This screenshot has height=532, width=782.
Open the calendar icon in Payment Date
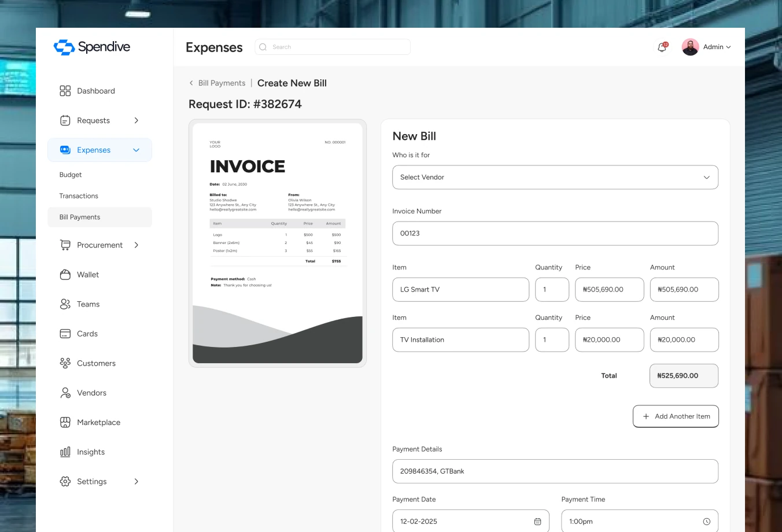(x=537, y=522)
